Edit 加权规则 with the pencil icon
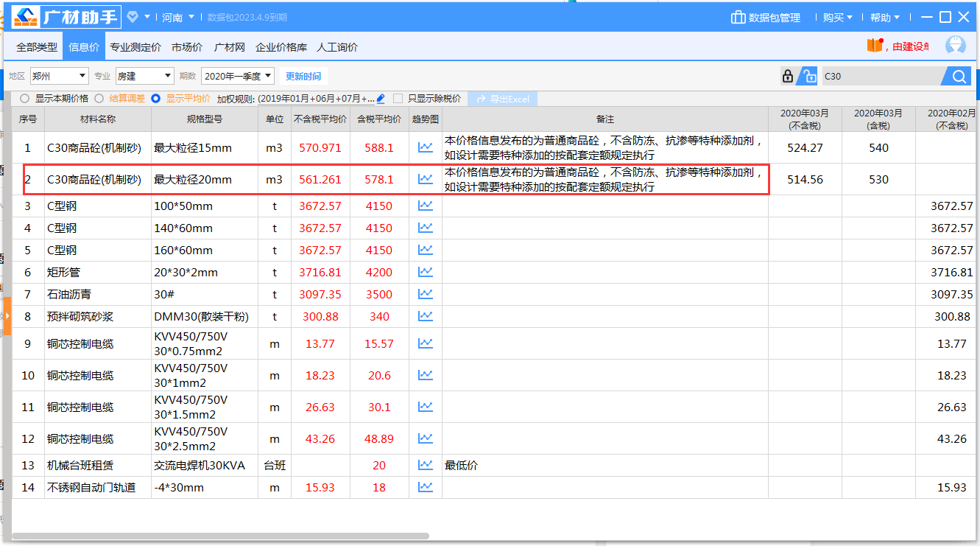This screenshot has width=980, height=546. (381, 98)
